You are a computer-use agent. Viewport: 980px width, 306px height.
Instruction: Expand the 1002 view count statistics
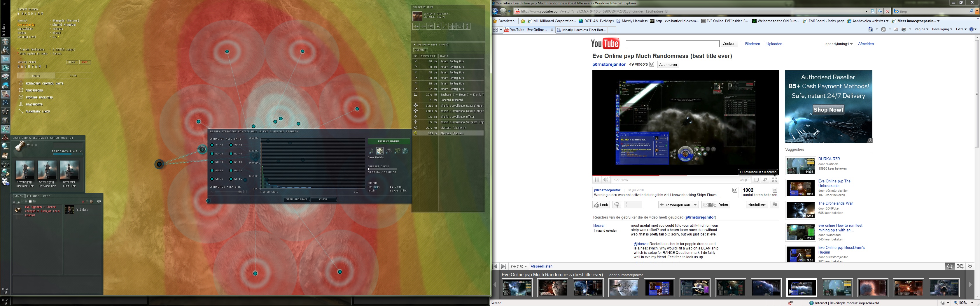pos(775,190)
